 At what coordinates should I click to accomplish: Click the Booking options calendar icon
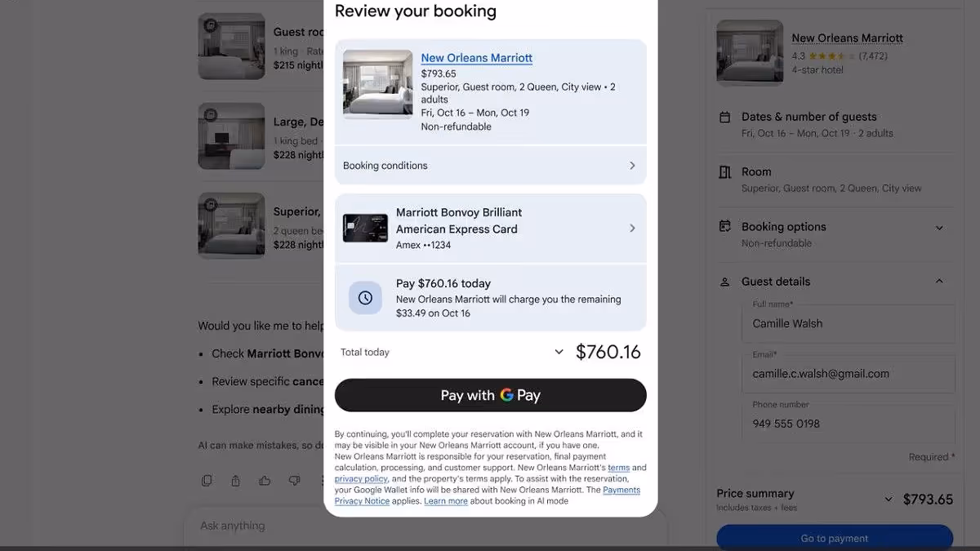click(x=724, y=226)
